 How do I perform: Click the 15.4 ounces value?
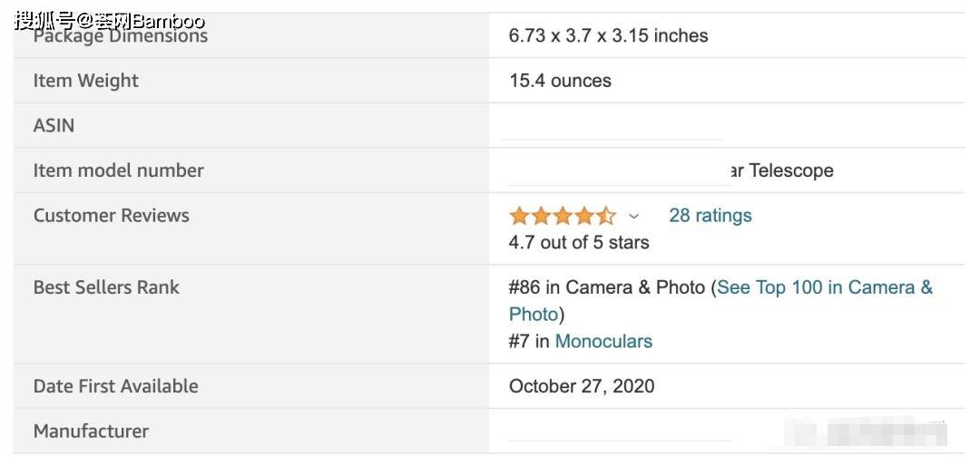tap(560, 81)
